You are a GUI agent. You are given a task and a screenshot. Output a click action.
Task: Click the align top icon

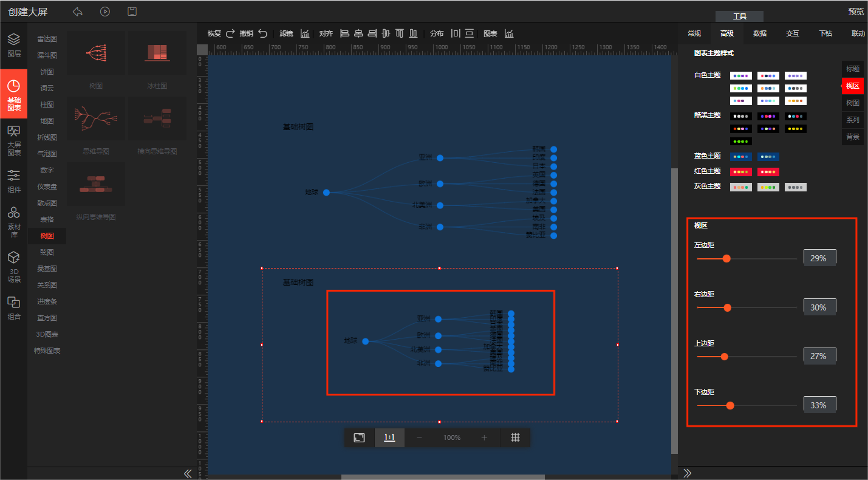point(400,33)
